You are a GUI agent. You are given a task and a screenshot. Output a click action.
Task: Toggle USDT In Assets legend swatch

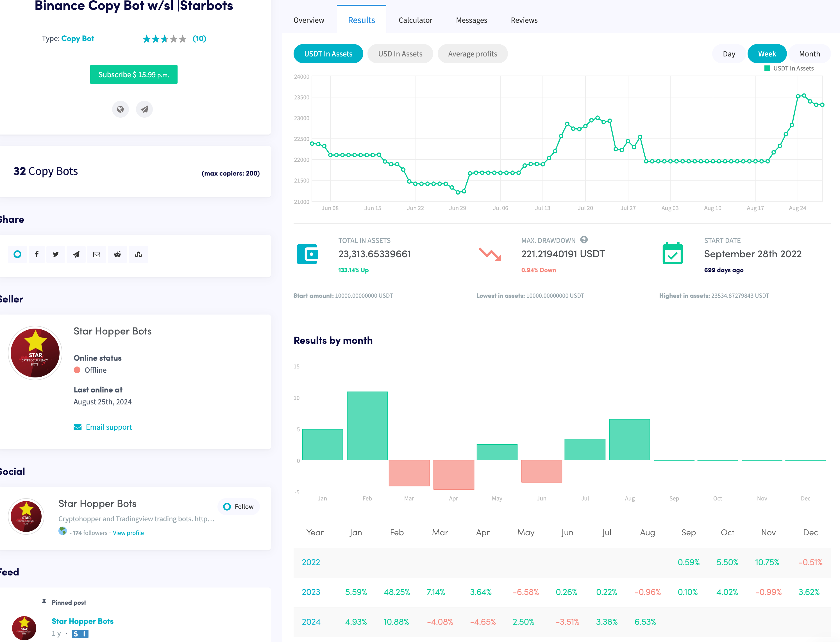(767, 69)
